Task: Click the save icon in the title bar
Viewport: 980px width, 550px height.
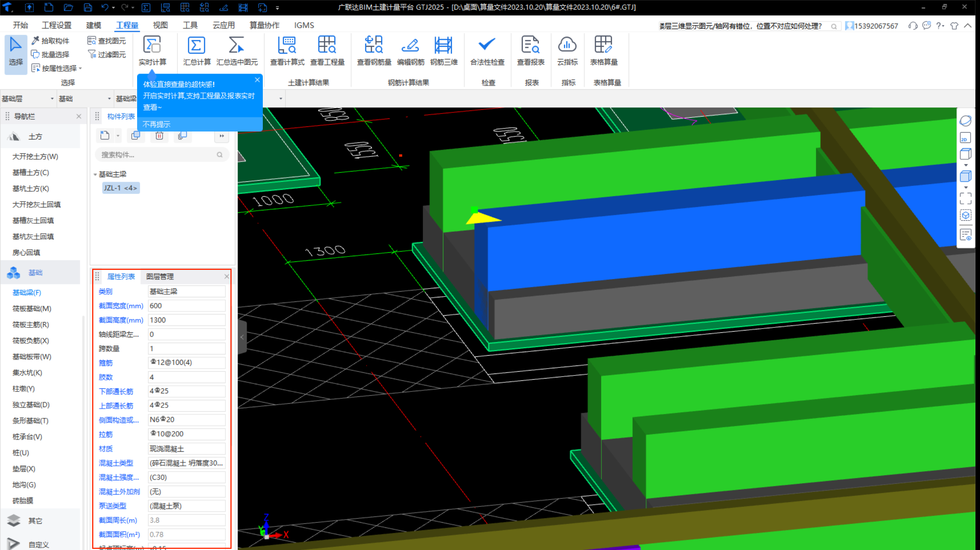Action: tap(88, 7)
